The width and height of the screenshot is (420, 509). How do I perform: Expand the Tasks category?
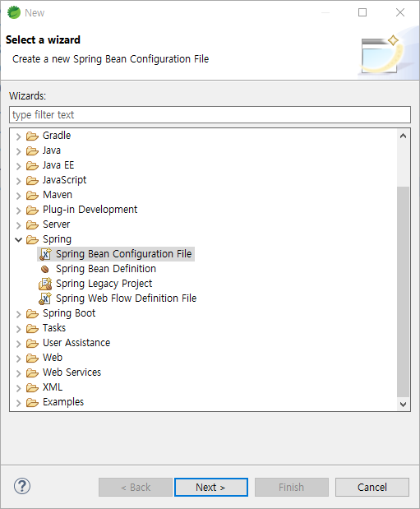pos(19,329)
